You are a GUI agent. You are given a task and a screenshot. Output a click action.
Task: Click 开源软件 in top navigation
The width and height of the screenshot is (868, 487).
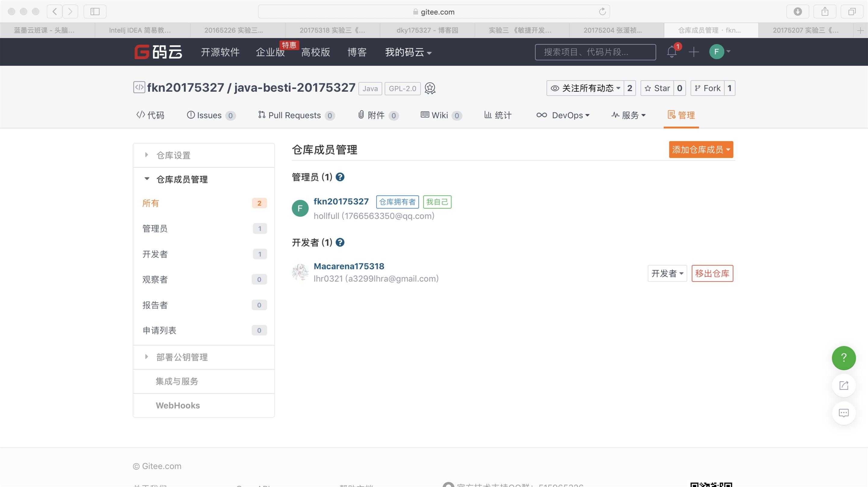coord(220,52)
